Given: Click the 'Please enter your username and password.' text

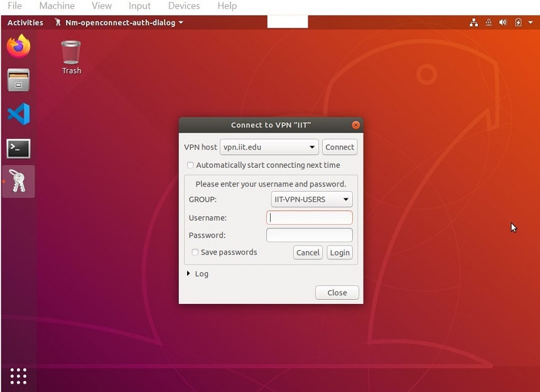Looking at the screenshot, I should 271,184.
